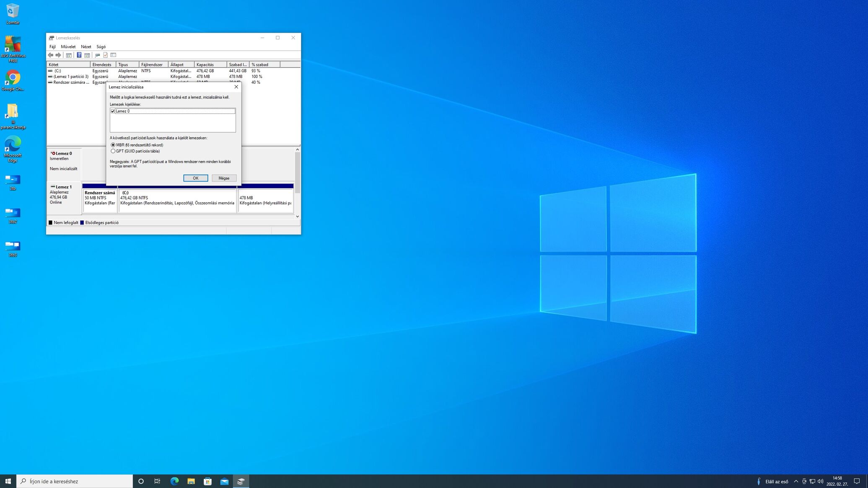This screenshot has height=488, width=868.
Task: Click the rescan disks toolbar icon
Action: [x=97, y=55]
